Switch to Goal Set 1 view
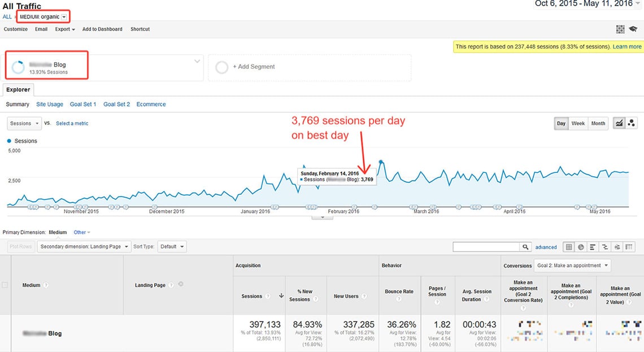 83,105
